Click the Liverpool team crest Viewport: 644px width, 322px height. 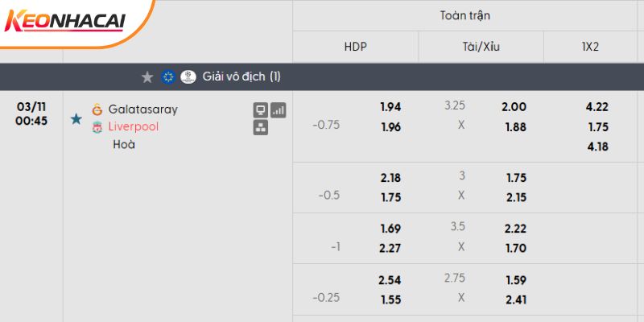[97, 127]
